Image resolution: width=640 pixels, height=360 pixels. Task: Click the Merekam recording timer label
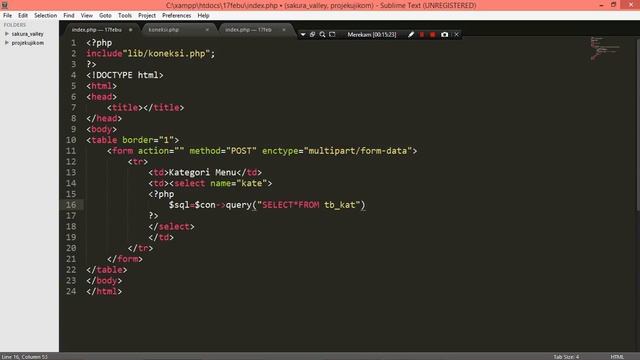pos(372,35)
